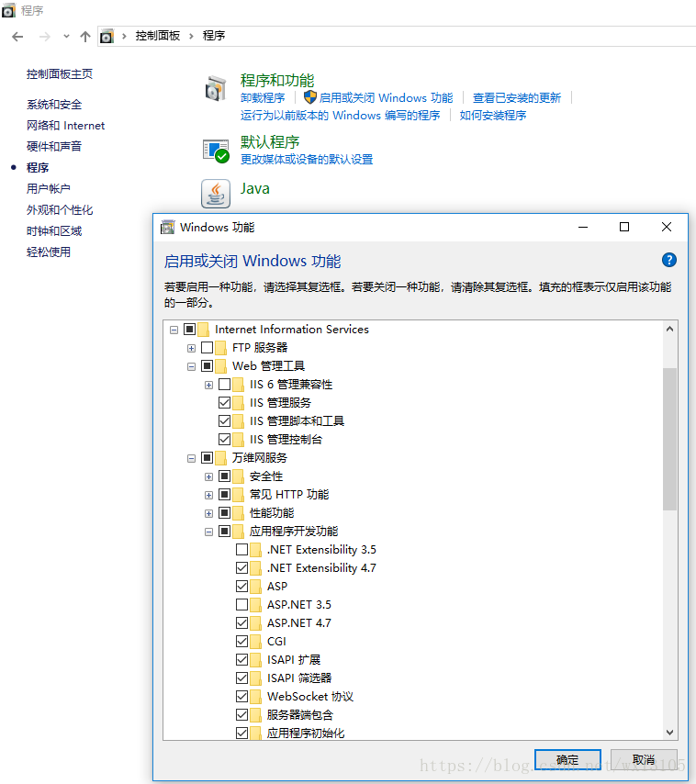Uncheck the ASP checkbox
696x784 pixels.
coord(242,586)
